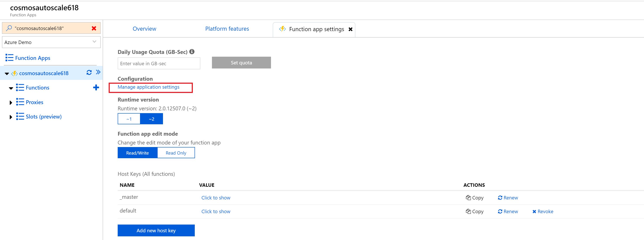Click the Function Apps list icon
Viewport: 644px width, 240px height.
pyautogui.click(x=9, y=58)
